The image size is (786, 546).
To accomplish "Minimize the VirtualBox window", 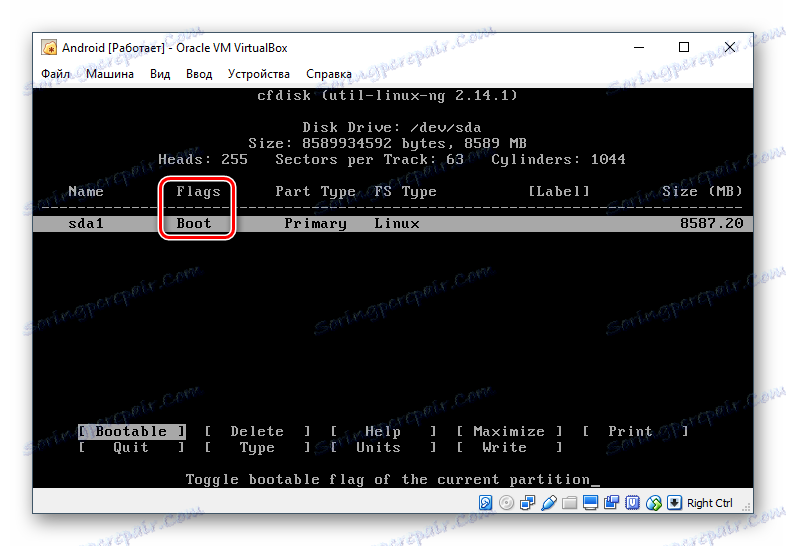I will pos(639,48).
